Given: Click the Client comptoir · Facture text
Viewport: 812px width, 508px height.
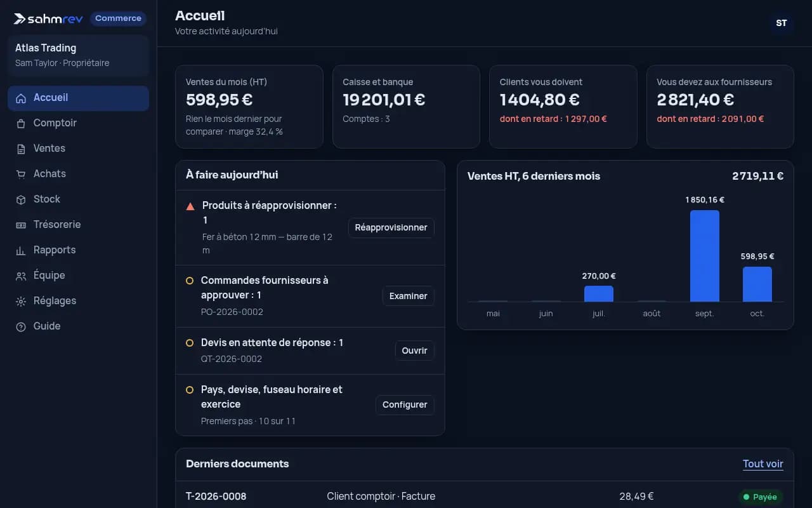Looking at the screenshot, I should click(x=381, y=497).
